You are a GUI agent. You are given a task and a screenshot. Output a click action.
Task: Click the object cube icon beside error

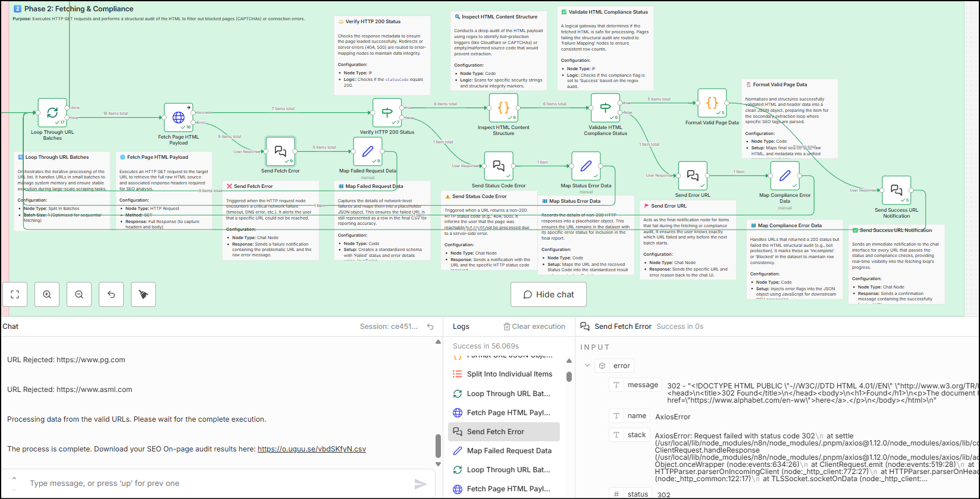click(x=602, y=366)
